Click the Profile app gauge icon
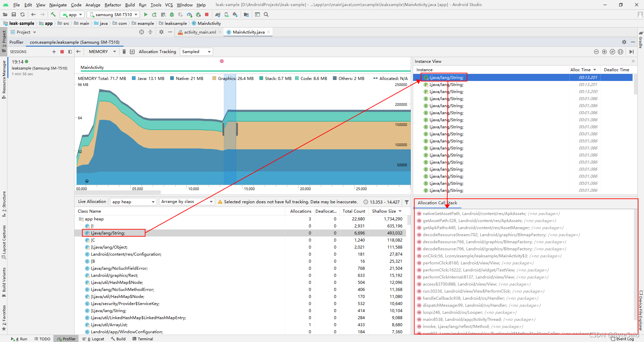 189,14
